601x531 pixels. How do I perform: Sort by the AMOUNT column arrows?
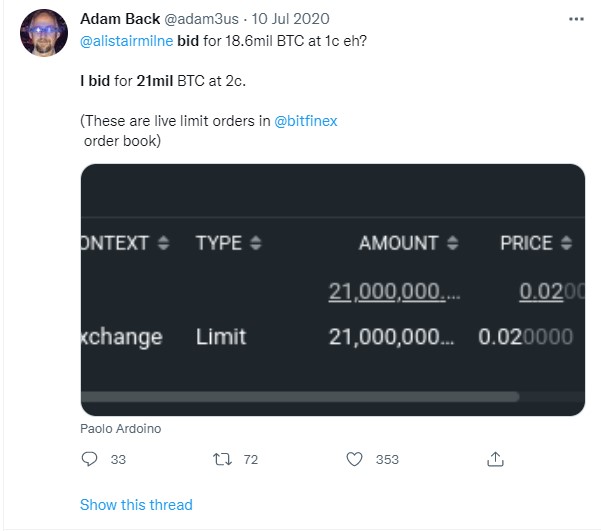click(x=453, y=243)
